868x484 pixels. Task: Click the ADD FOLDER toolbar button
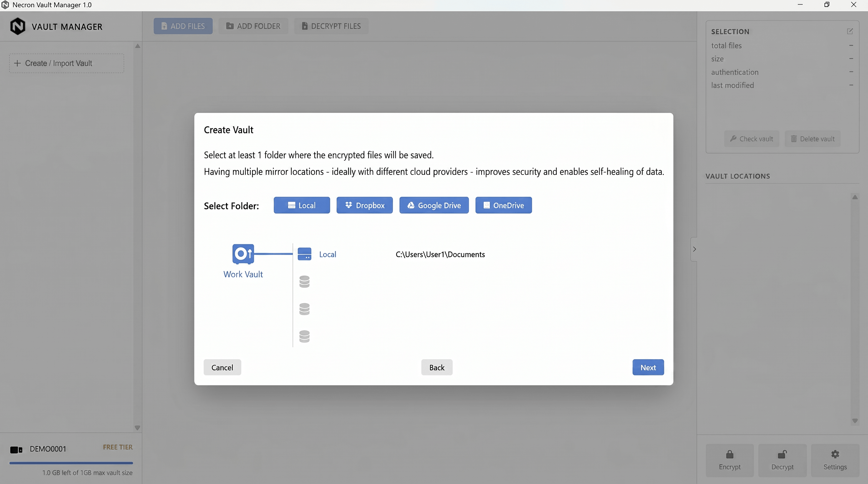pyautogui.click(x=253, y=26)
